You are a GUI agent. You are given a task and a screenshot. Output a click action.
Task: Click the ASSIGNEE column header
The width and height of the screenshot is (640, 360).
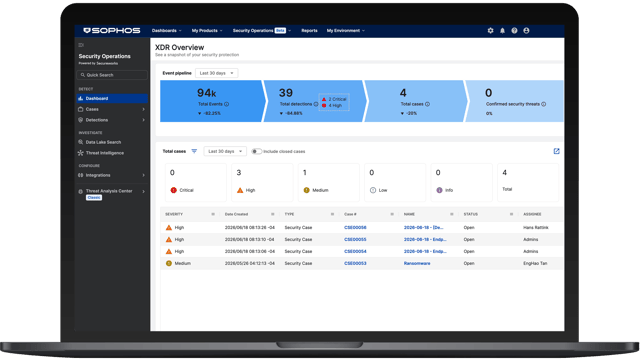tap(532, 214)
